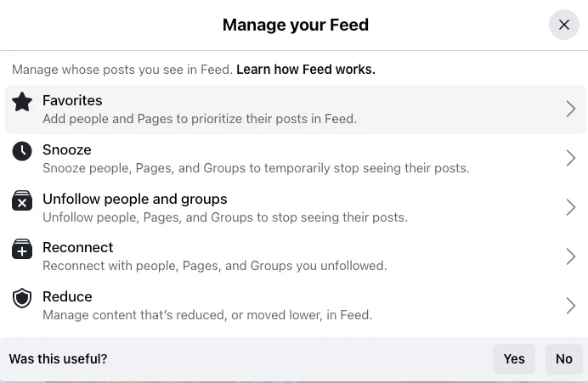This screenshot has height=383, width=588.
Task: Select the Snooze menu entry title
Action: [x=67, y=150]
